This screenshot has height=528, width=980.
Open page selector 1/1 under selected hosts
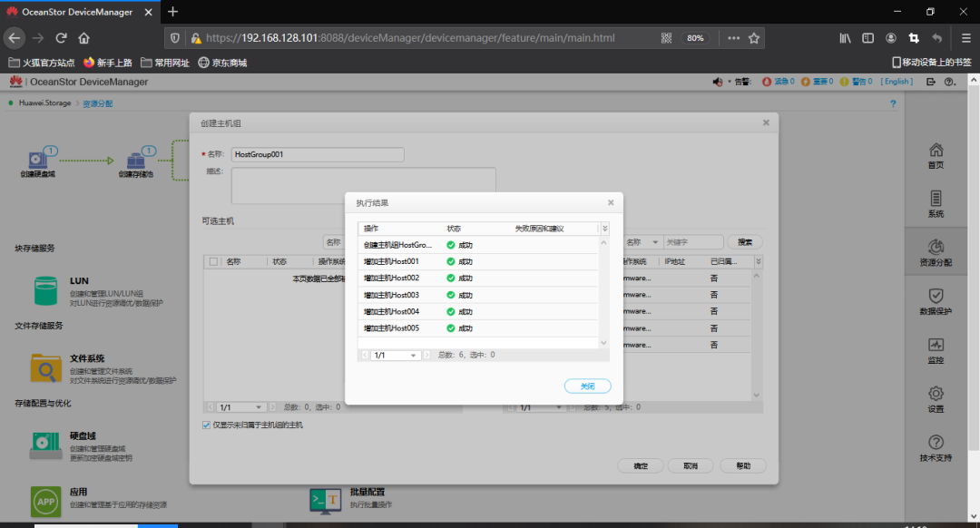541,407
